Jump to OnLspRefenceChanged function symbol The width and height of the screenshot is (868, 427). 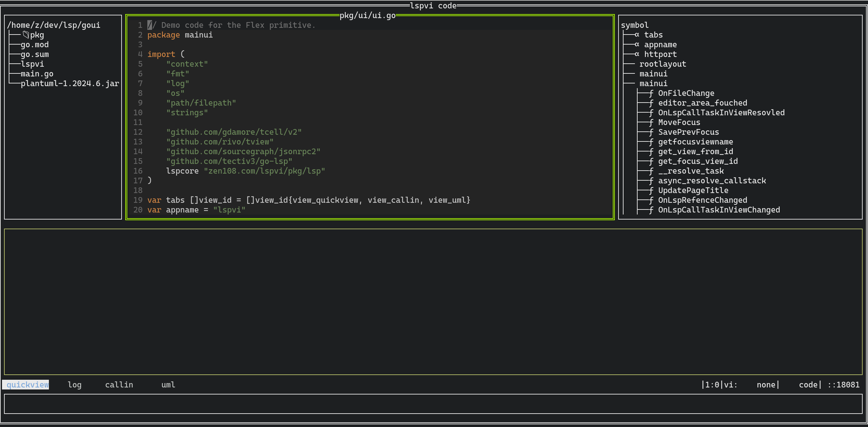702,200
